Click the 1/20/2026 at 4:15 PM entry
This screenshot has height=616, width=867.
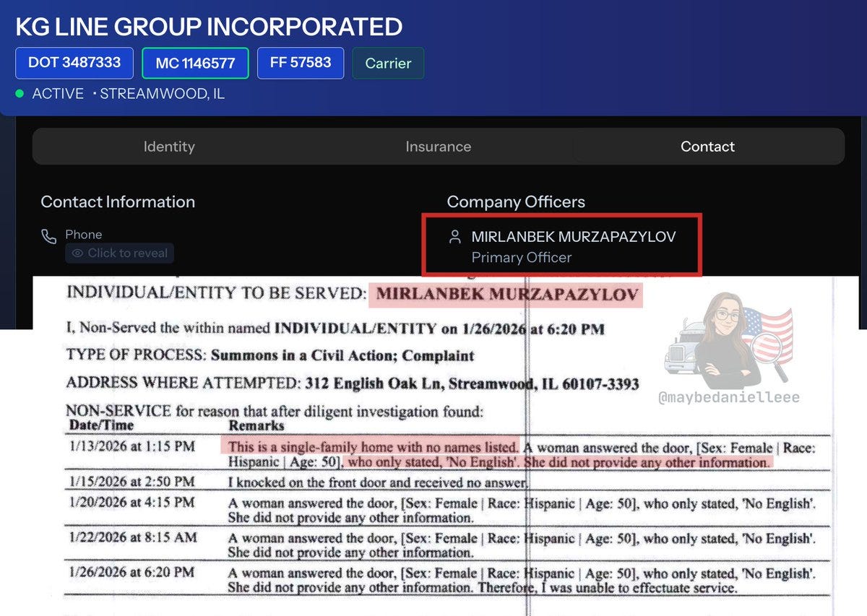click(x=131, y=502)
